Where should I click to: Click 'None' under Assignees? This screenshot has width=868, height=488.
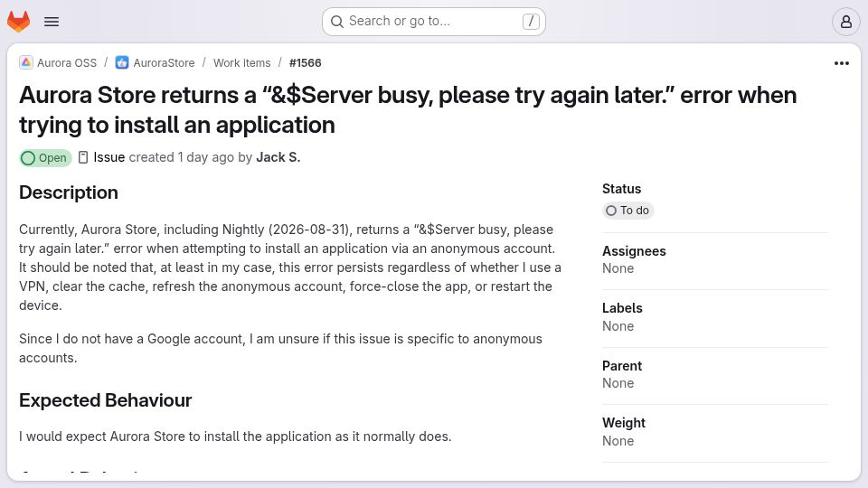coord(618,269)
